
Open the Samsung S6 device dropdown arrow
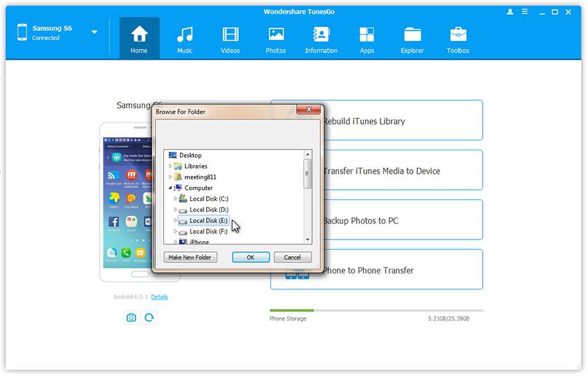[x=94, y=32]
